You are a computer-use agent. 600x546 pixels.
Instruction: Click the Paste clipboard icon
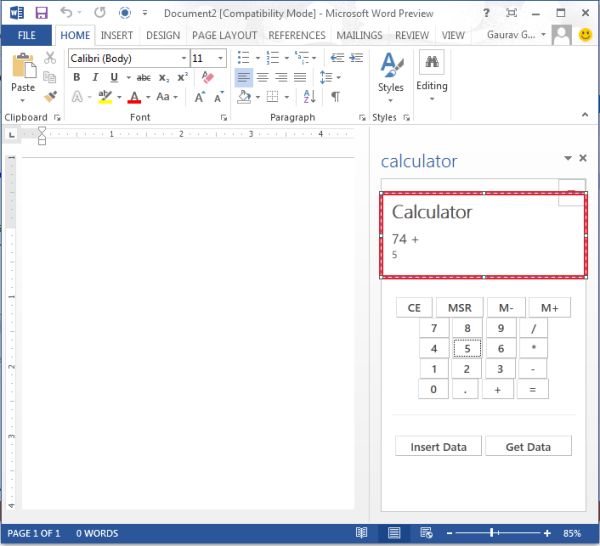[x=24, y=66]
